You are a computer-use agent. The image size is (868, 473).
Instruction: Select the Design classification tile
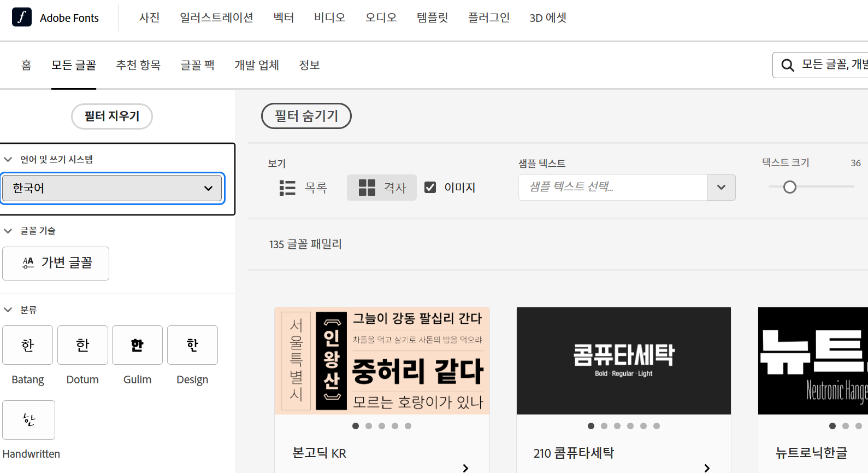[192, 345]
